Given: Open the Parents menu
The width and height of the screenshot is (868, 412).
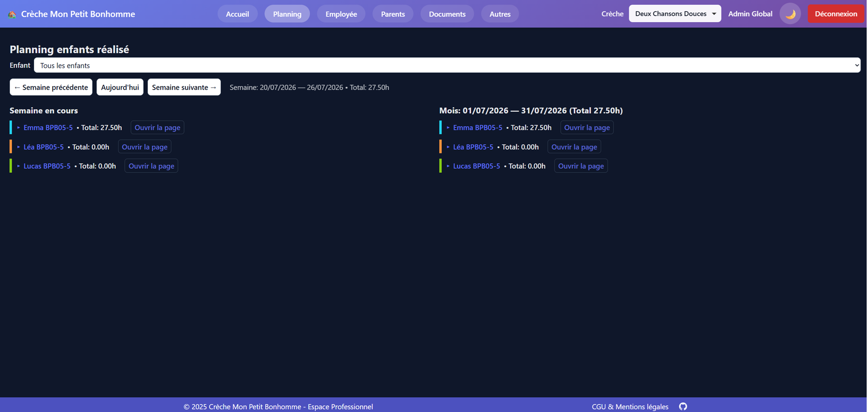Looking at the screenshot, I should [393, 14].
